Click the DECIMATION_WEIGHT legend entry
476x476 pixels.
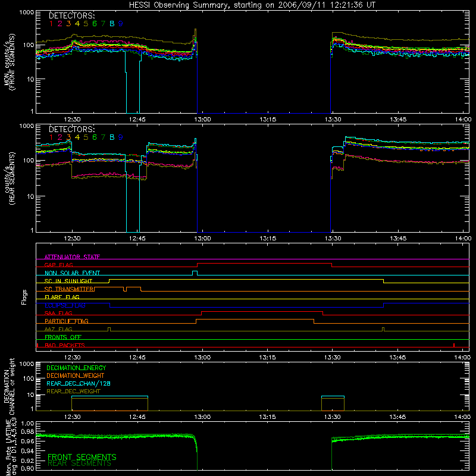coord(76,376)
